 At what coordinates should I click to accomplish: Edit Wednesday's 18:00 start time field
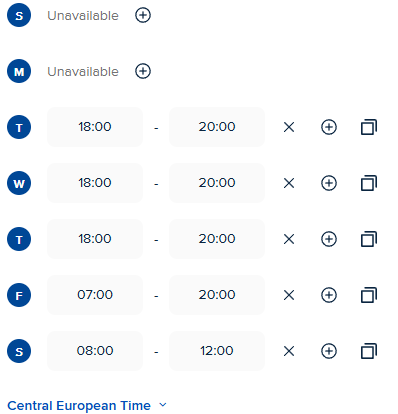95,183
